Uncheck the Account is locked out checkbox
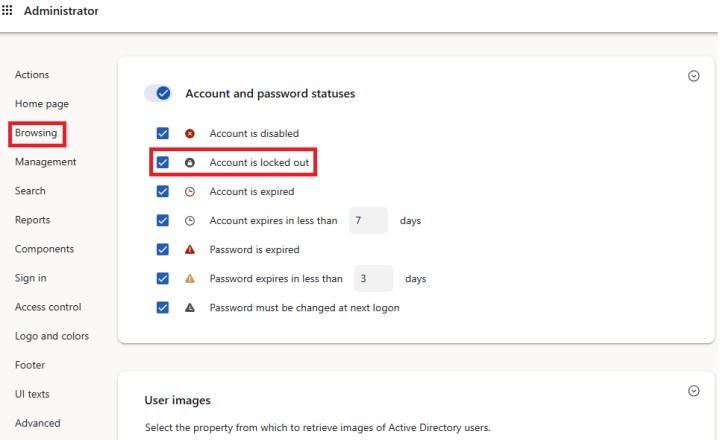 (163, 162)
